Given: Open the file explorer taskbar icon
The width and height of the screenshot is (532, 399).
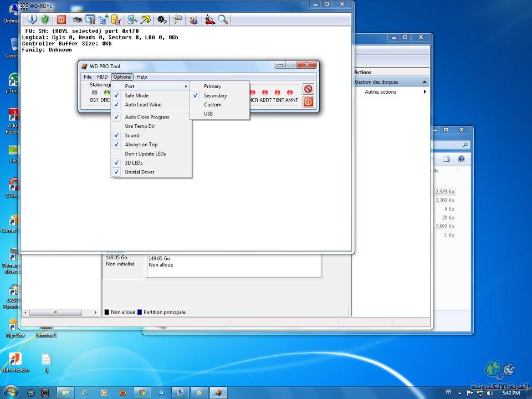Looking at the screenshot, I should tap(65, 393).
